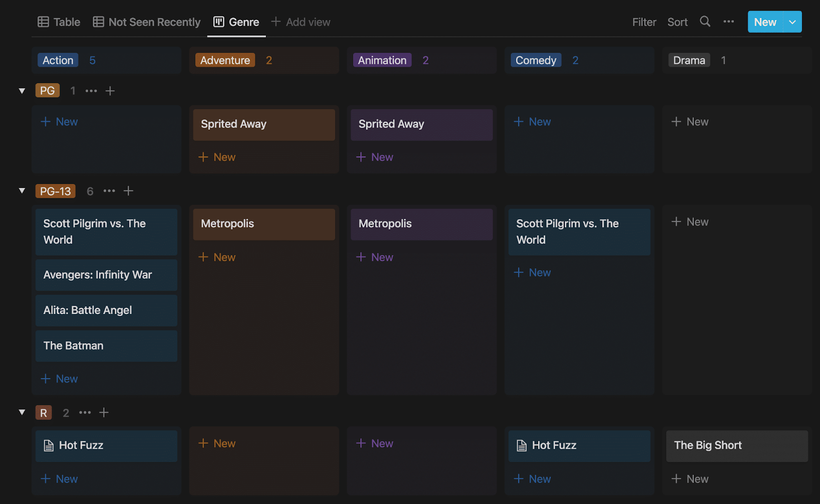
Task: Open the Avengers: Infinity War card
Action: (107, 275)
